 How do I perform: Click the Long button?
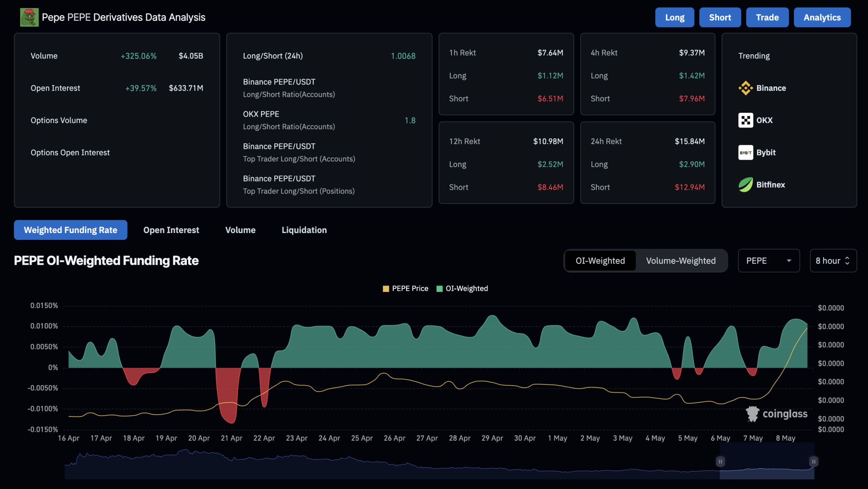674,17
